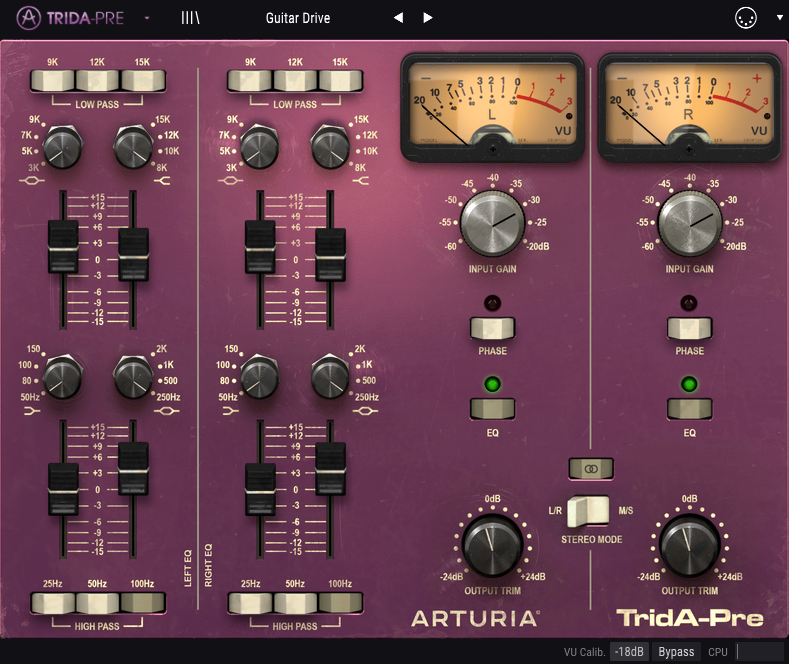
Task: Toggle the right channel EQ switch
Action: [x=689, y=408]
